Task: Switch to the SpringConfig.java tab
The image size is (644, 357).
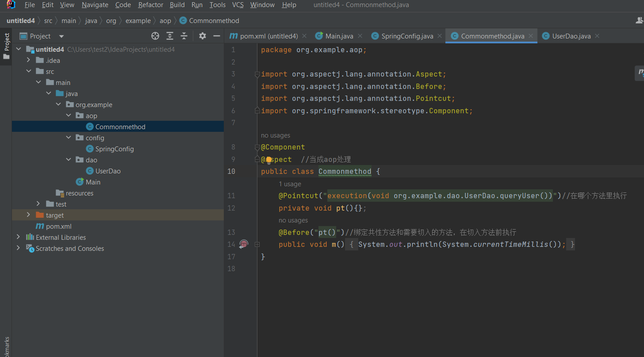Action: pyautogui.click(x=407, y=36)
